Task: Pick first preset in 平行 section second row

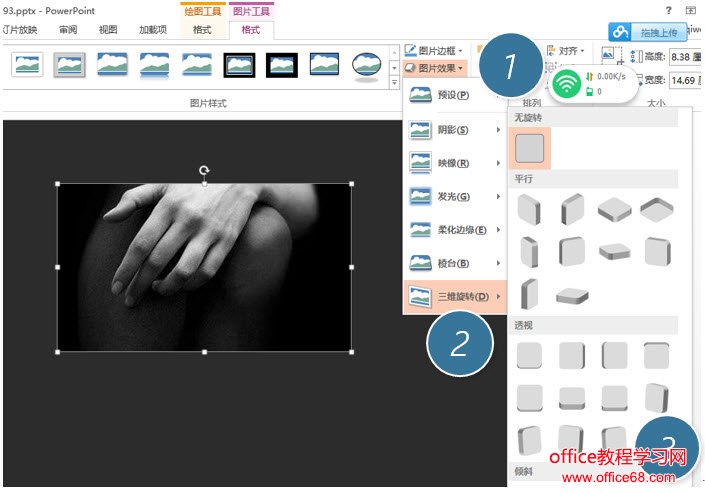Action: pos(529,252)
